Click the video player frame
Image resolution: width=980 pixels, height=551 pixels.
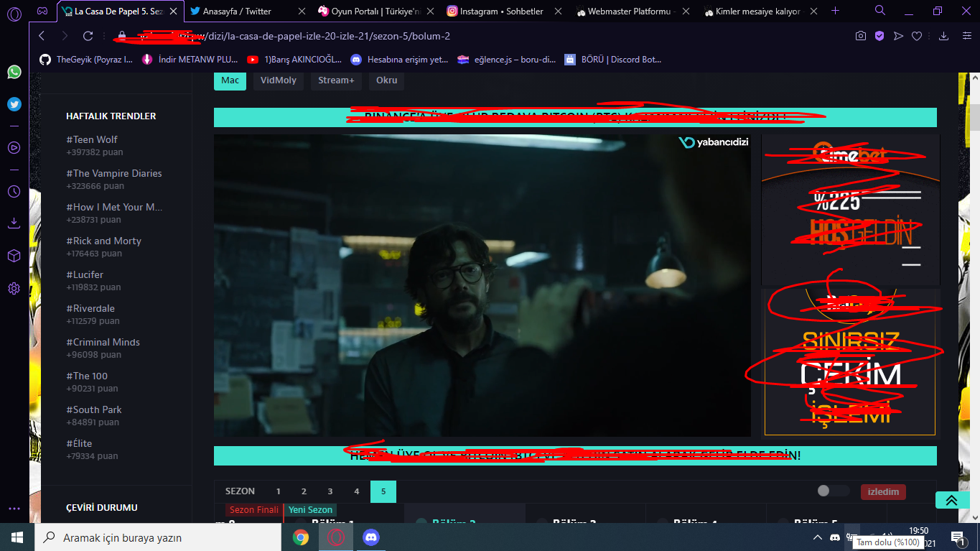[x=482, y=285]
